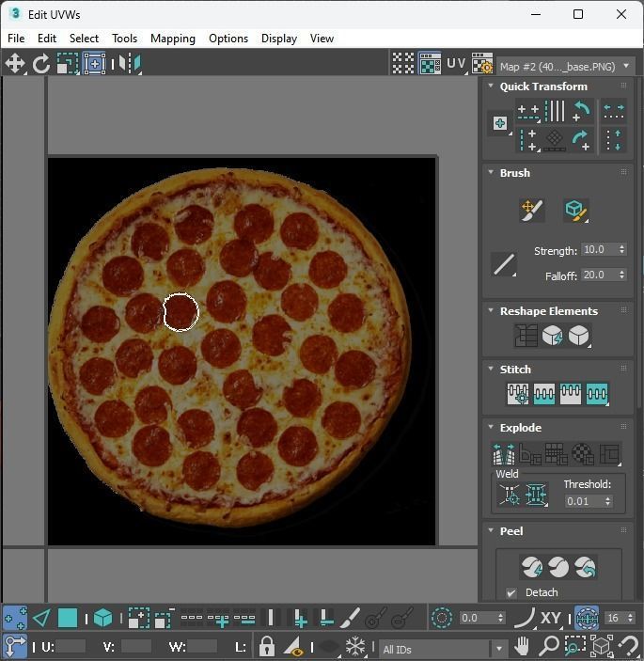Collapse the Stitch rollout
The width and height of the screenshot is (644, 661).
click(x=491, y=369)
